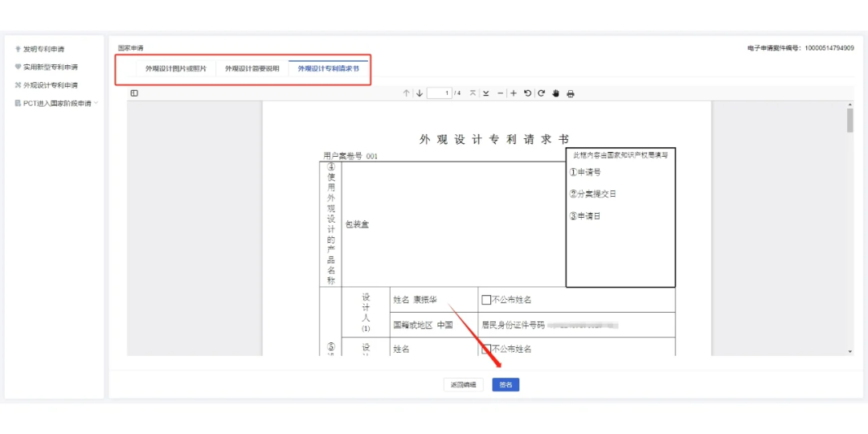
Task: Click the scrollbar down arrow
Action: (x=850, y=351)
